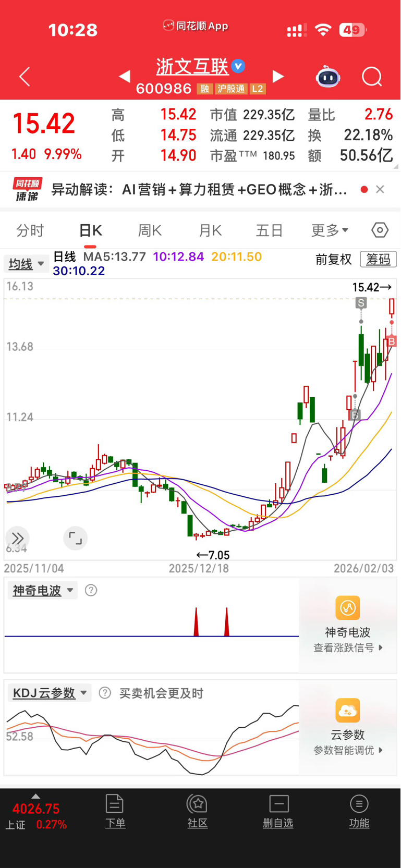
Task: Open the 神奇电波 orange icon
Action: tap(348, 608)
